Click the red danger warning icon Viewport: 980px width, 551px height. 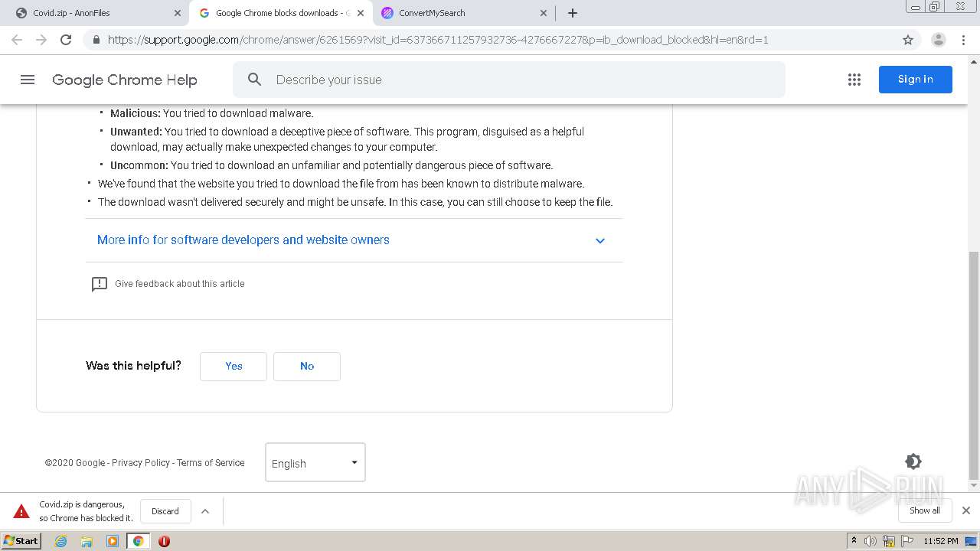tap(21, 511)
